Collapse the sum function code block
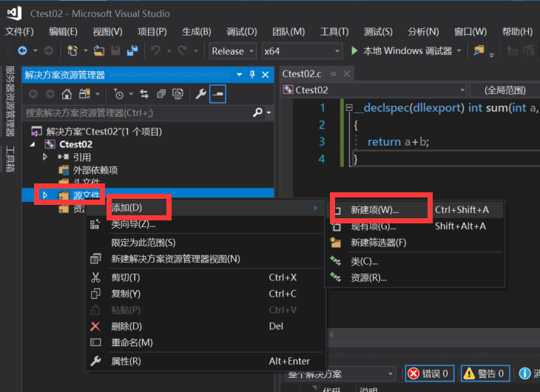540x392 pixels. [x=349, y=107]
